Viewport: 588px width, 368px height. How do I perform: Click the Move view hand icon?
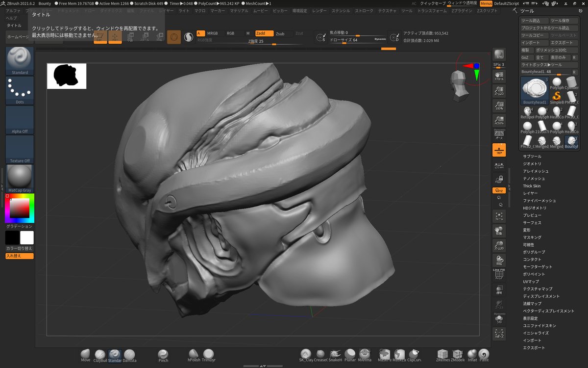[x=499, y=231]
